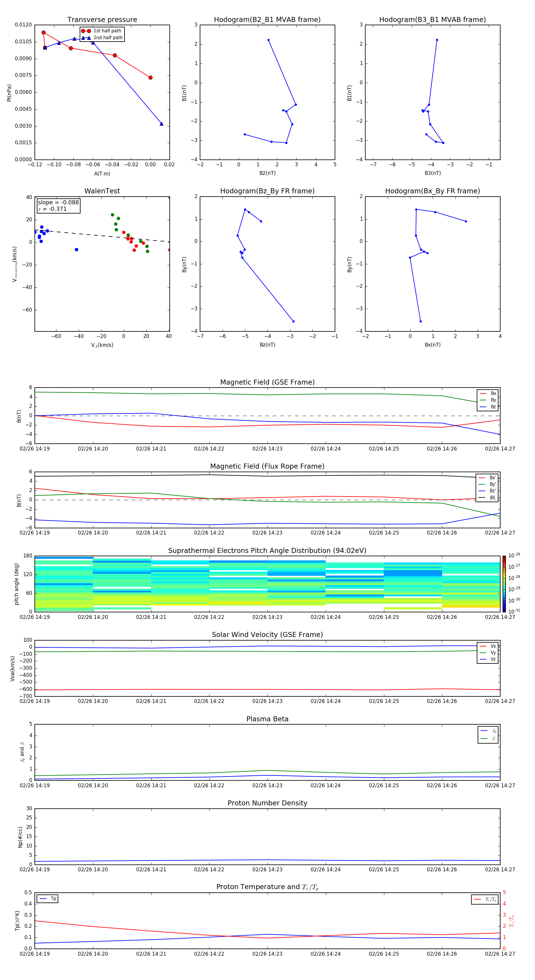The height and width of the screenshot is (980, 535).
Task: Select the Bz' entry in Flux Rope legend
Action: 487,491
